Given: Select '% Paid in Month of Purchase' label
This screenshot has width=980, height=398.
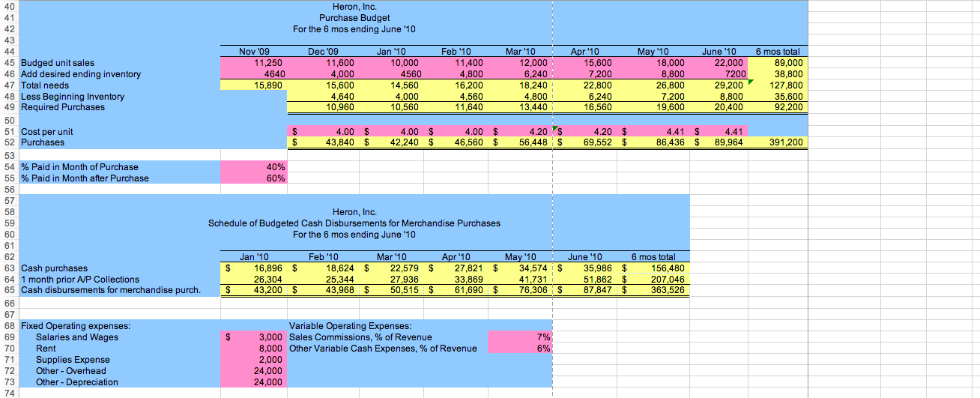Looking at the screenshot, I should click(80, 166).
